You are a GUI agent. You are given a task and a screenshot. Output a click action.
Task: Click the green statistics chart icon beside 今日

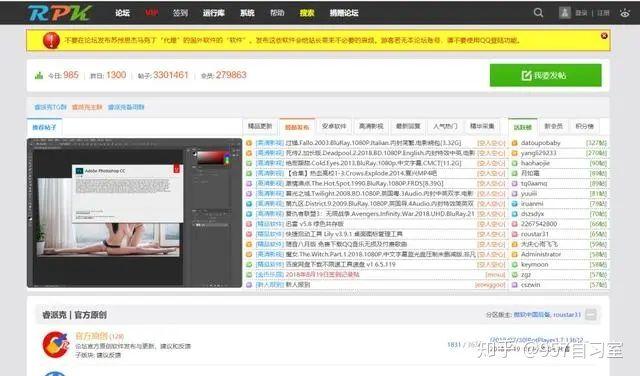pos(39,75)
